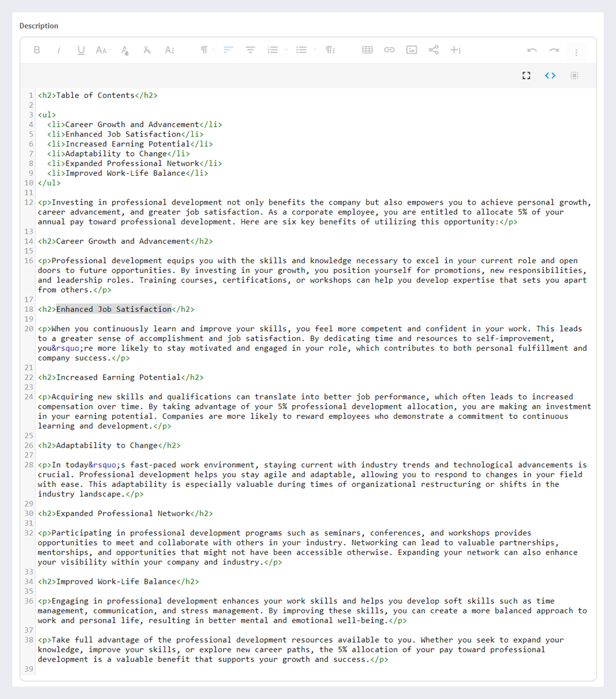Switch off the code view

point(550,75)
